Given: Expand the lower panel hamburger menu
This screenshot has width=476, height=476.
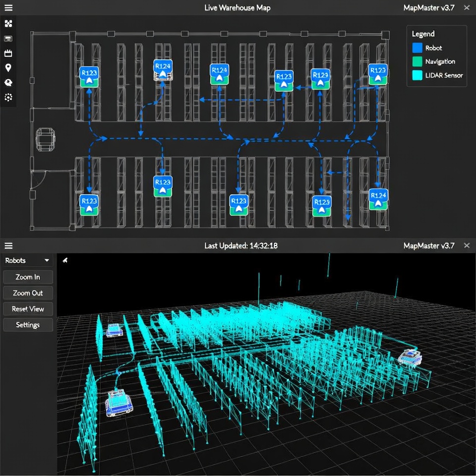Looking at the screenshot, I should [x=8, y=245].
